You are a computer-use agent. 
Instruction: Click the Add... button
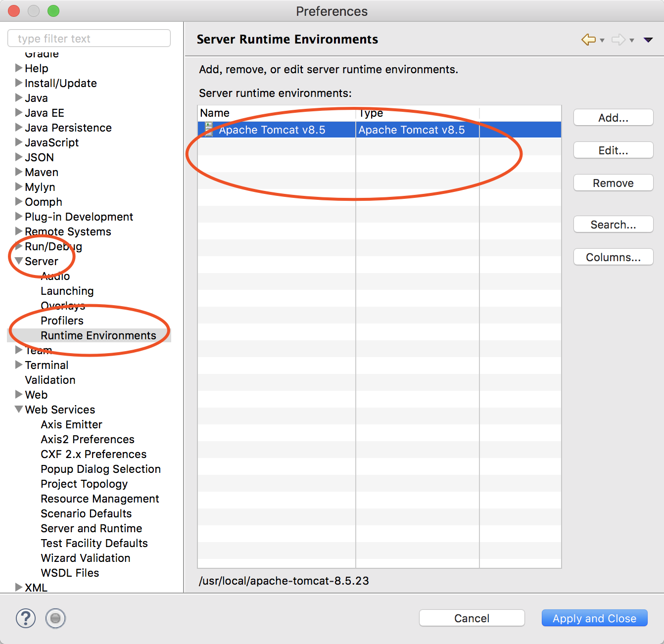click(x=614, y=118)
